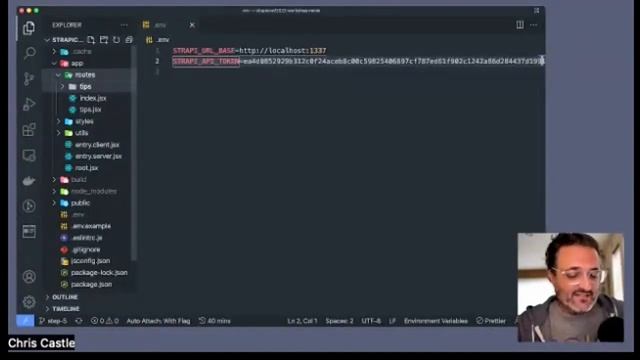
Task: Expand the TIMELINE section
Action: (88, 309)
